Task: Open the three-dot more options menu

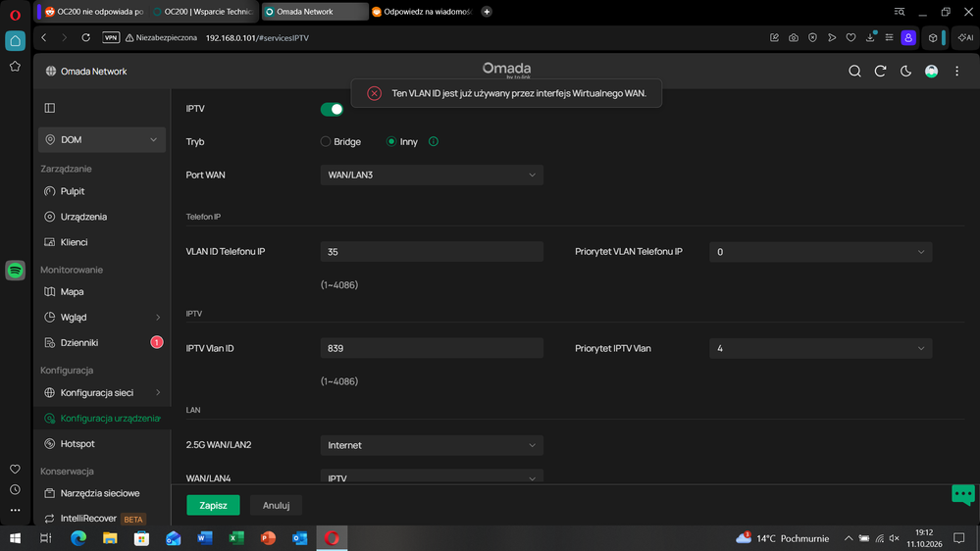Action: coord(956,72)
